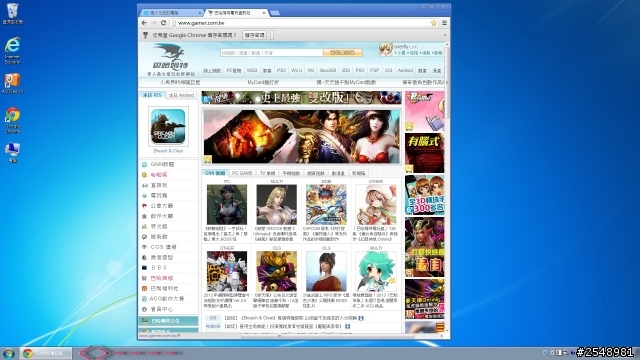640x360 pixels.
Task: Open the pink right-side ad at the top
Action: 424,111
